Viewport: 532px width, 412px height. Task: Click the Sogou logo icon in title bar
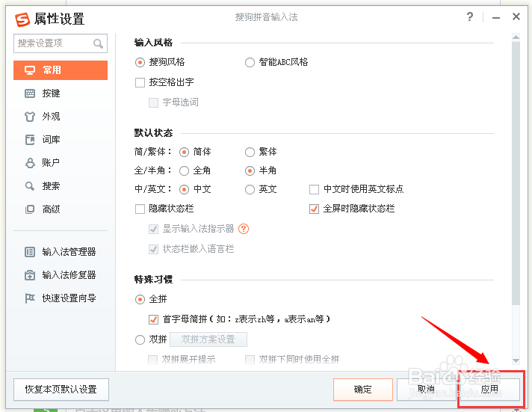click(23, 19)
